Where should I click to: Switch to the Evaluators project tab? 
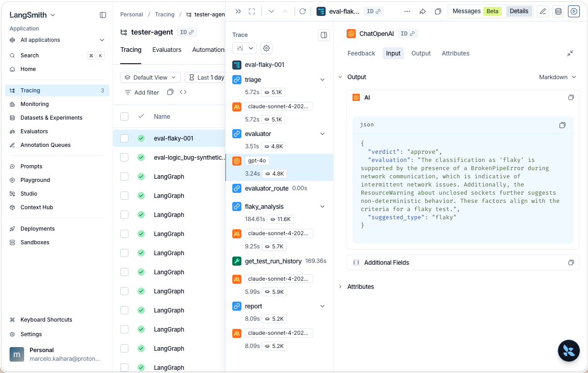(167, 50)
